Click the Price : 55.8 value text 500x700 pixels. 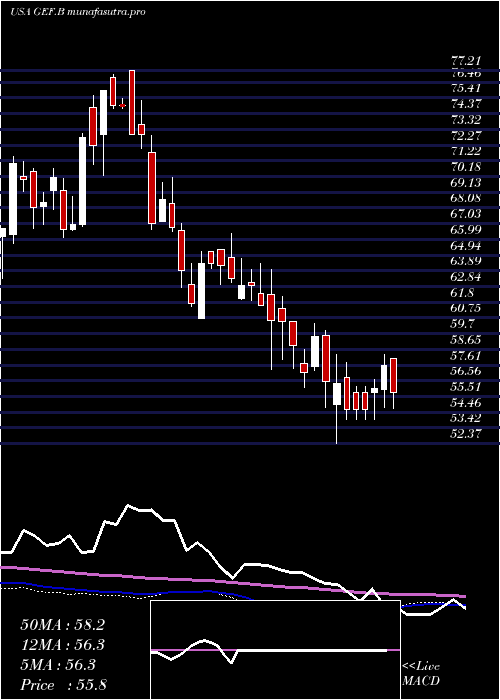pos(63,685)
